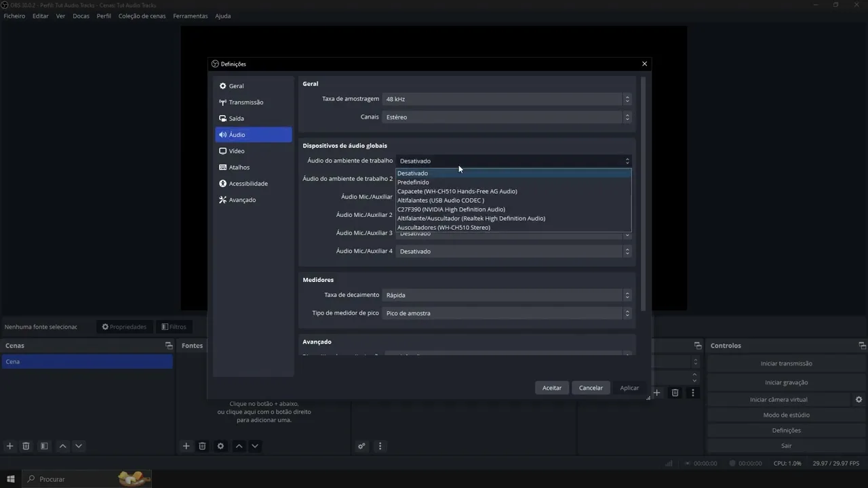Choose C27F390 NVIDIA High Definition Audio
Screen dimensions: 868x488
513,209
